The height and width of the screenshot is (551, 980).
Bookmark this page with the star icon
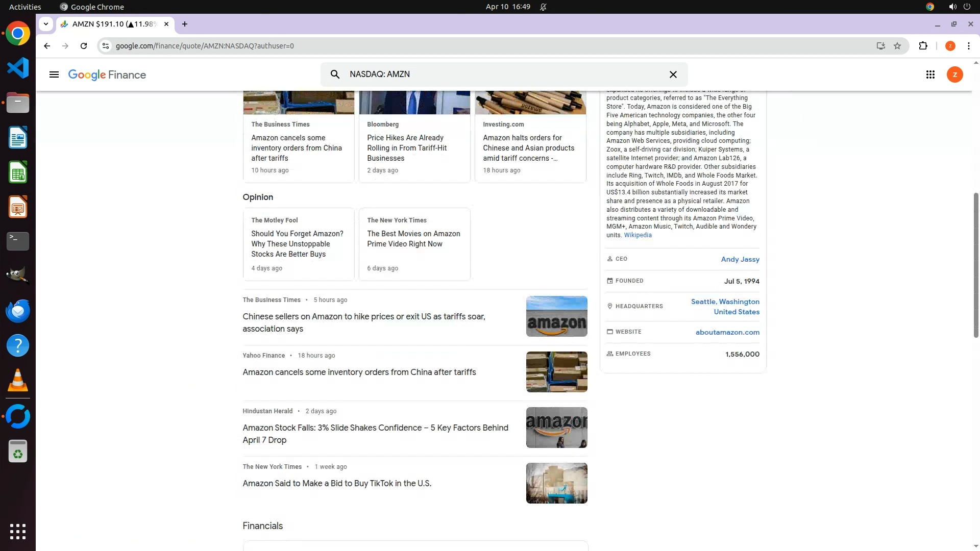(897, 46)
